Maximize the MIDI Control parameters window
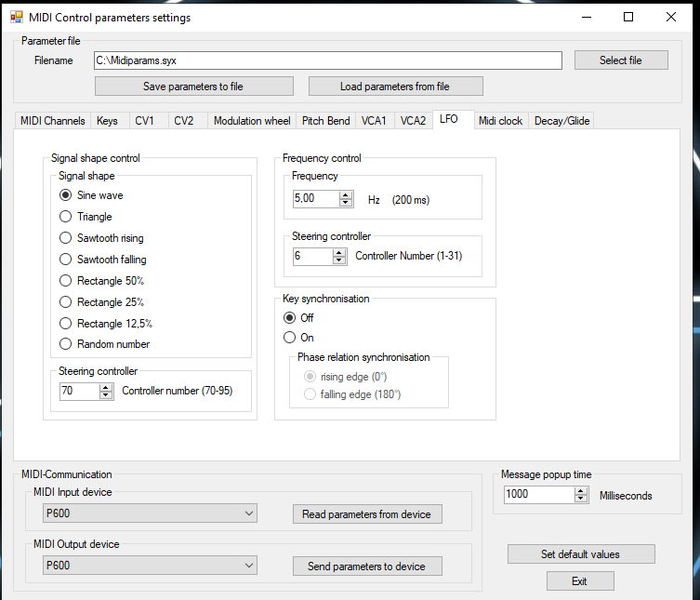 tap(628, 17)
